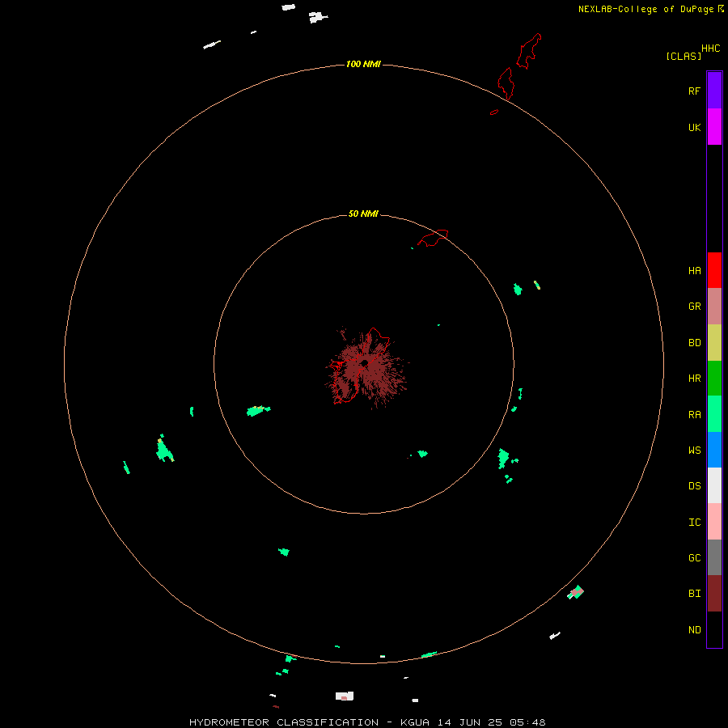The image size is (728, 728).
Task: Click the RA legend label
Action: tap(694, 415)
